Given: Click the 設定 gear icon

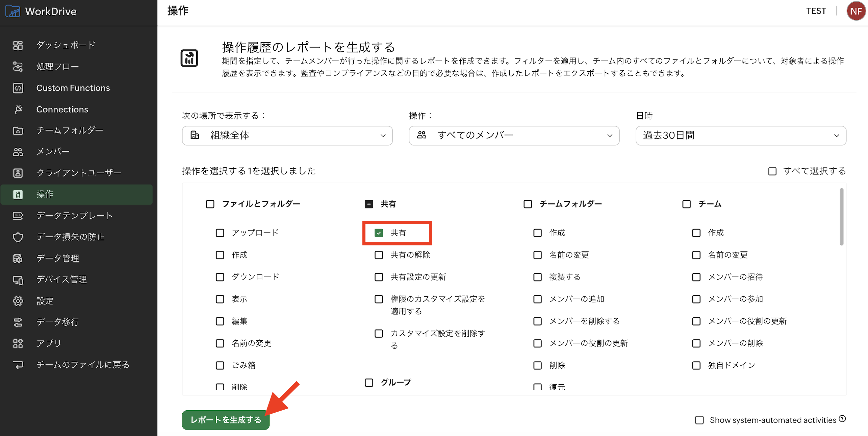Looking at the screenshot, I should [18, 301].
